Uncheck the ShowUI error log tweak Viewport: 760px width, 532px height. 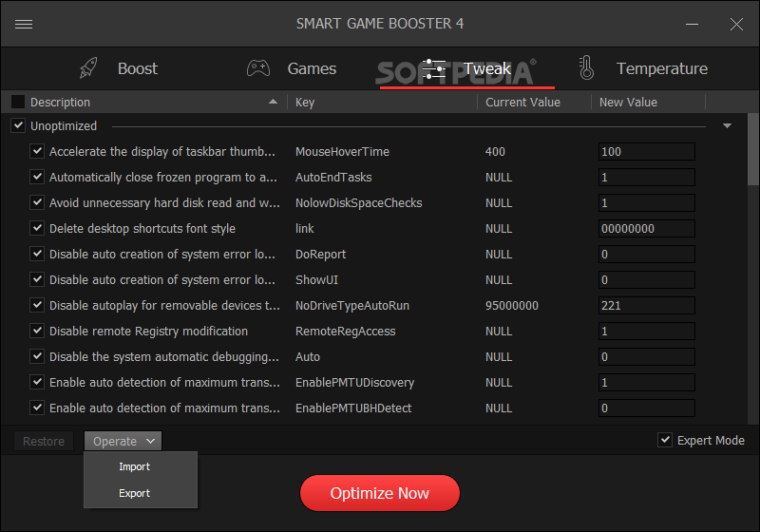(37, 279)
